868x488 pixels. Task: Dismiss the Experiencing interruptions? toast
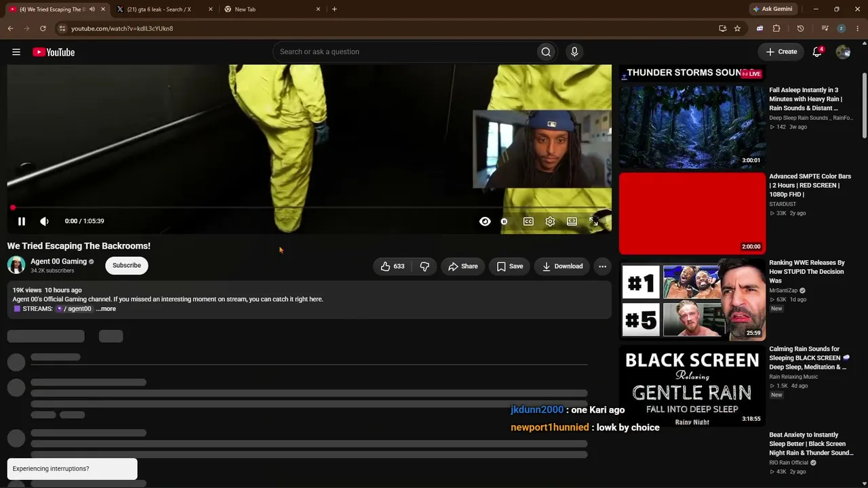72,468
